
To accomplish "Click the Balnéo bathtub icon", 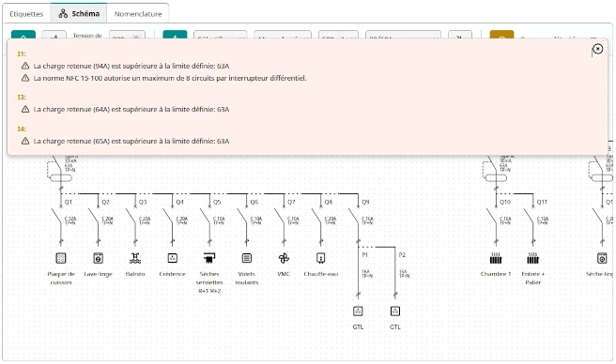I will pyautogui.click(x=135, y=258).
